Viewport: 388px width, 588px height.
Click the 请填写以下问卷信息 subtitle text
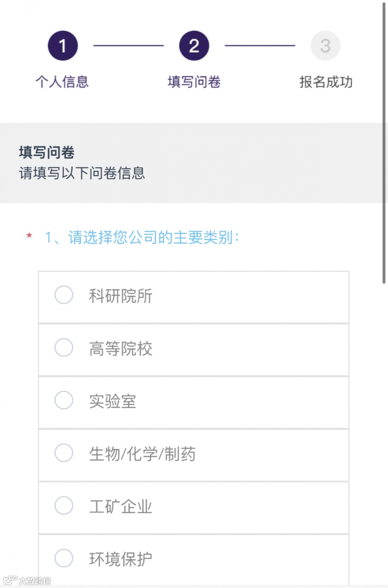(x=82, y=173)
